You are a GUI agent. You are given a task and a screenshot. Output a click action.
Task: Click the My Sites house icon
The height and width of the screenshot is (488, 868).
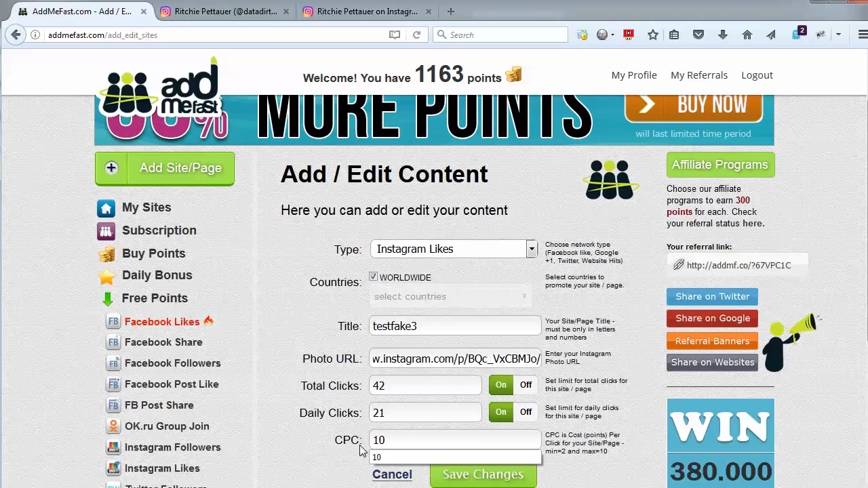(x=106, y=208)
